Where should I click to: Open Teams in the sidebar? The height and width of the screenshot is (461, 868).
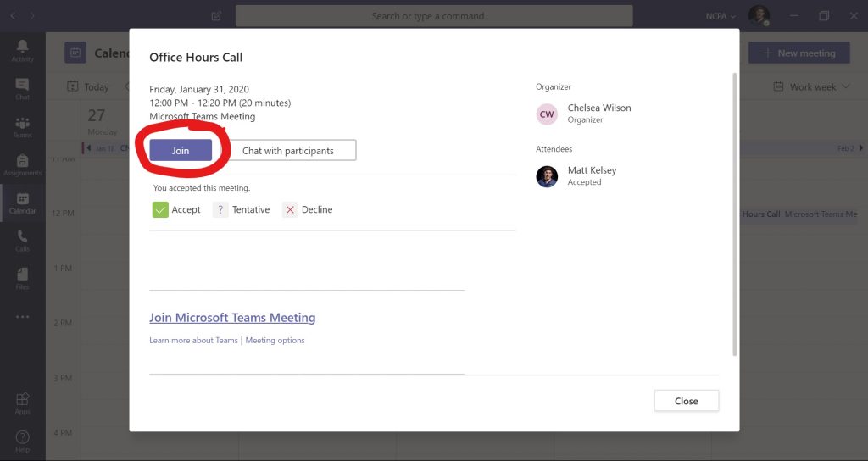[x=22, y=127]
